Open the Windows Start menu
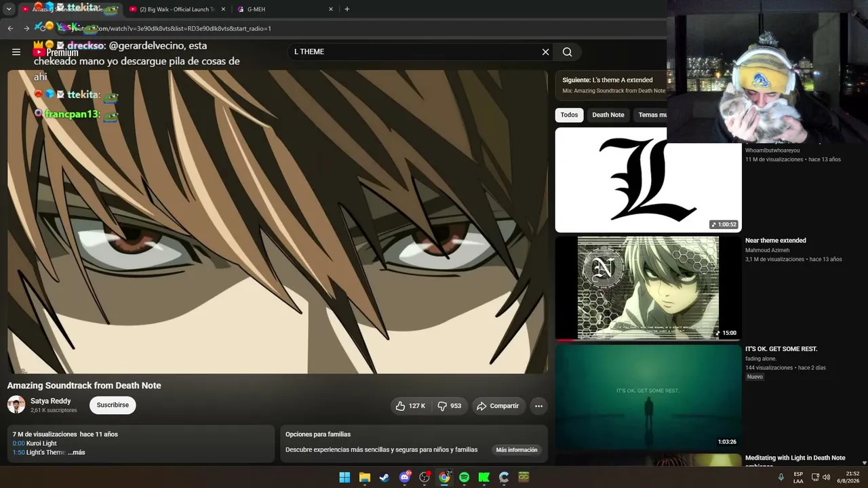Viewport: 868px width, 488px height. pos(344,477)
